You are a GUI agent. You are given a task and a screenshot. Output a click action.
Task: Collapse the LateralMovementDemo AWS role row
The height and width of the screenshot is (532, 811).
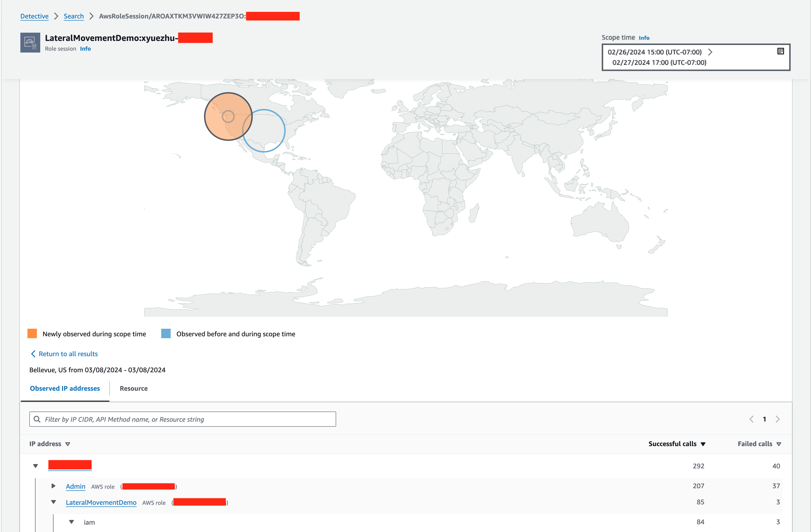[53, 502]
